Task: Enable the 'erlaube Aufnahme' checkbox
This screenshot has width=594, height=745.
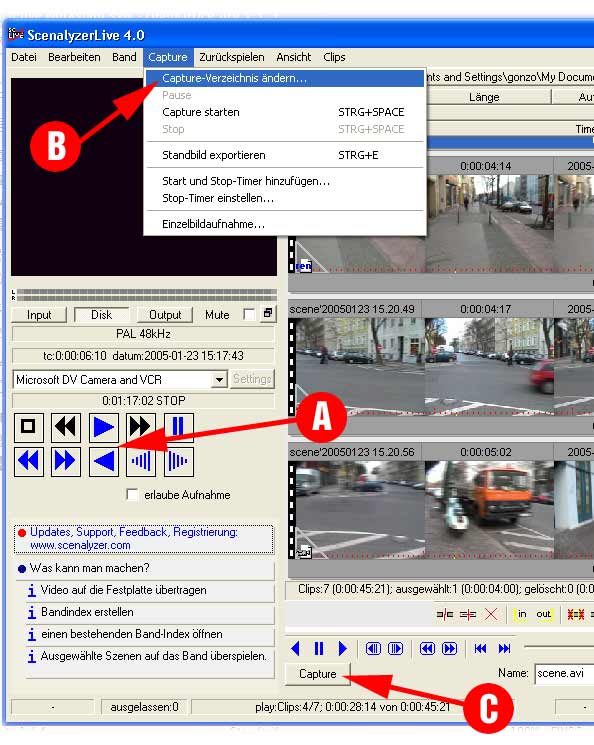Action: [x=133, y=495]
